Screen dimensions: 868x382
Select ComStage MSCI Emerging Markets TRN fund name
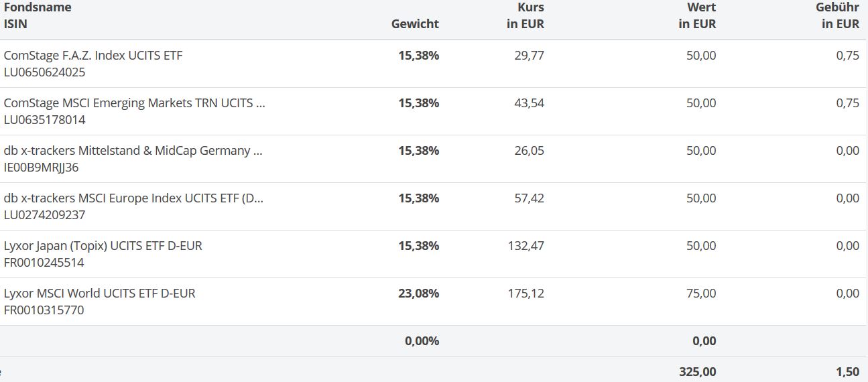point(134,103)
